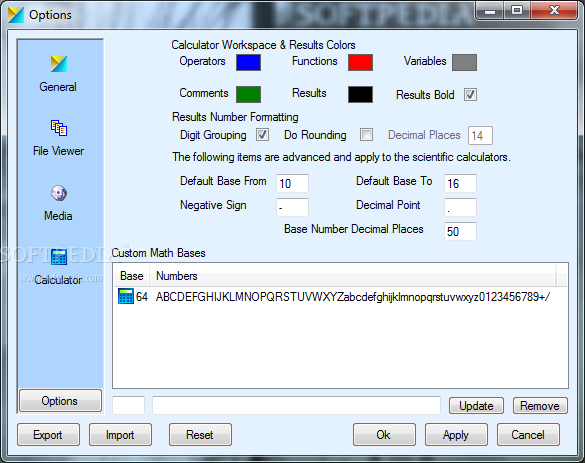Click the small custom base number field

click(x=128, y=405)
